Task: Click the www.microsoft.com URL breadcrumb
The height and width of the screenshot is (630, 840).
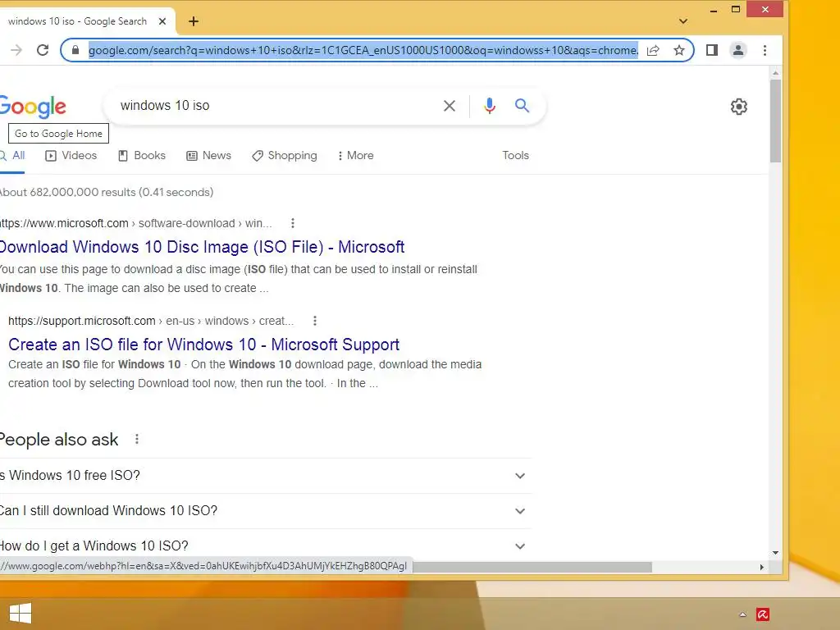Action: 135,223
